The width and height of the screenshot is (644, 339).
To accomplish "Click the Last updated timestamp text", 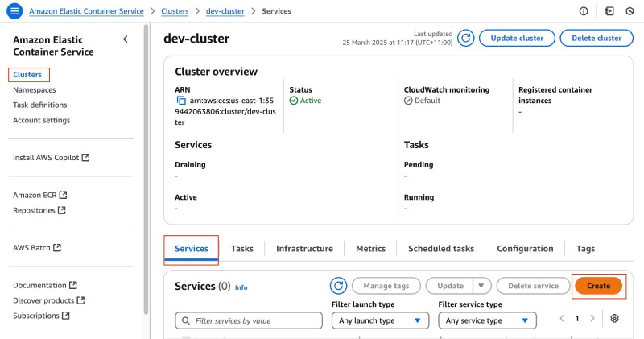I will (397, 38).
